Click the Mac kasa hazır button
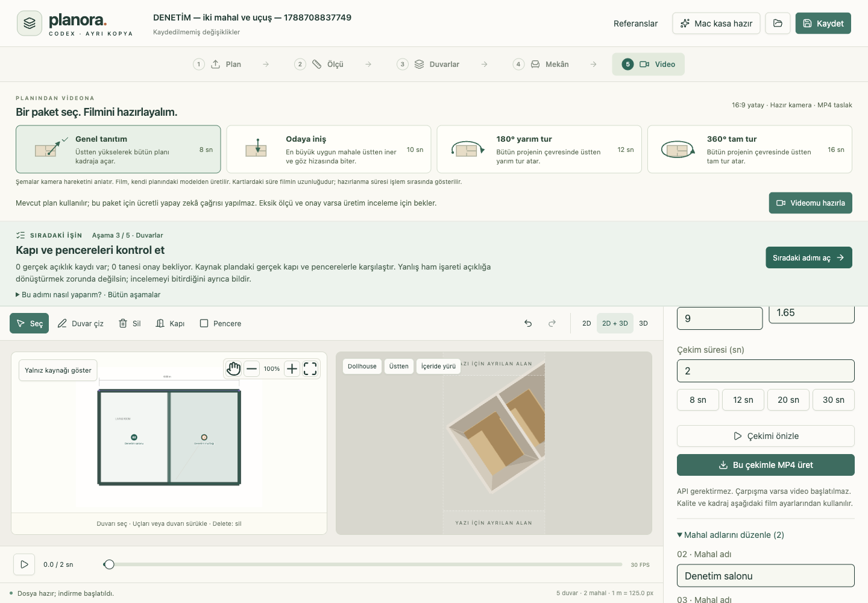The width and height of the screenshot is (868, 603). tap(716, 24)
